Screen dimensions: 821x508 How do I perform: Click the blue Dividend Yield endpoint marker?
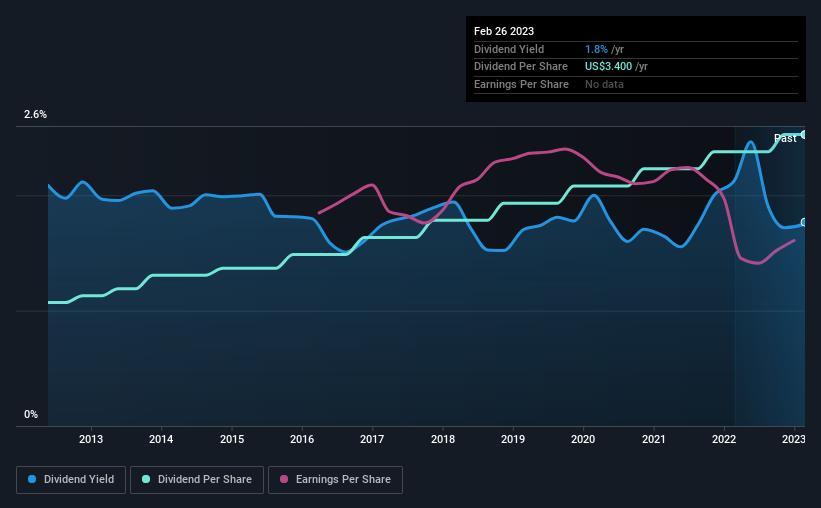(803, 223)
